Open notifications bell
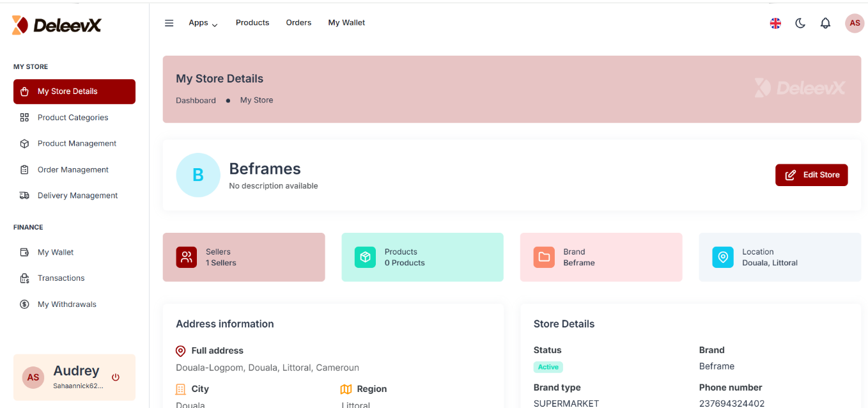Viewport: 868px width, 408px height. 825,23
